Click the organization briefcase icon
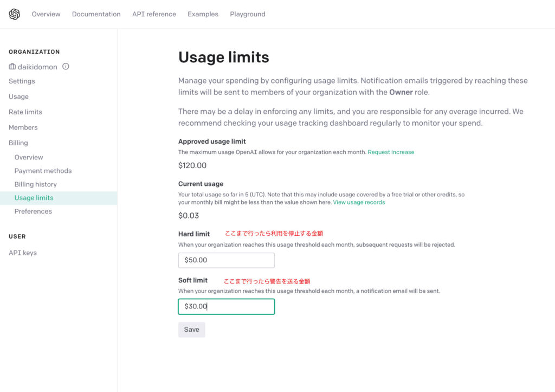 pos(12,67)
